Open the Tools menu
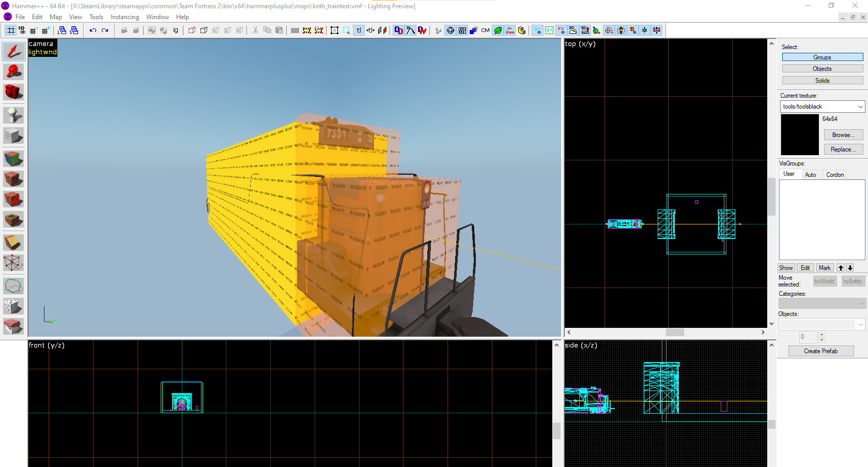Screen dimensions: 868x467 [x=96, y=17]
